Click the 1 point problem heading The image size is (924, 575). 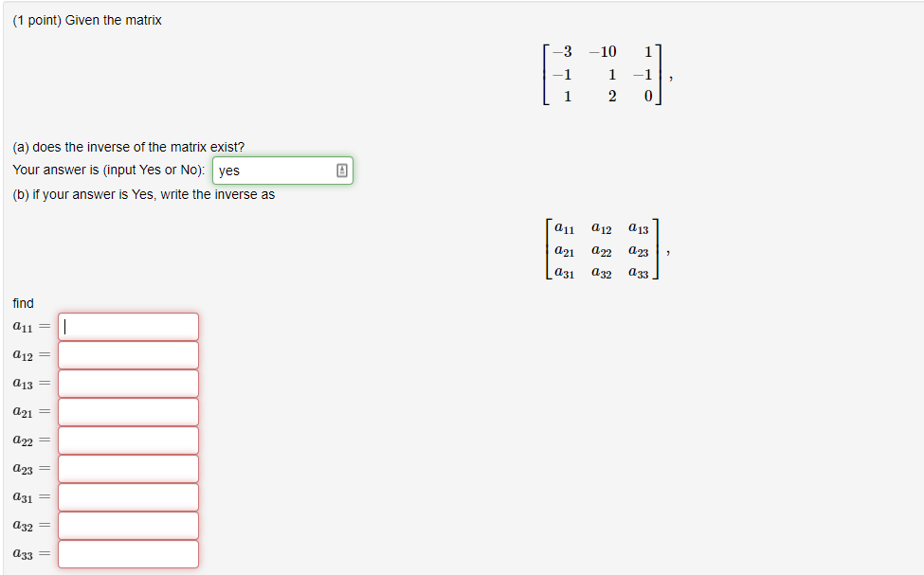[x=87, y=20]
